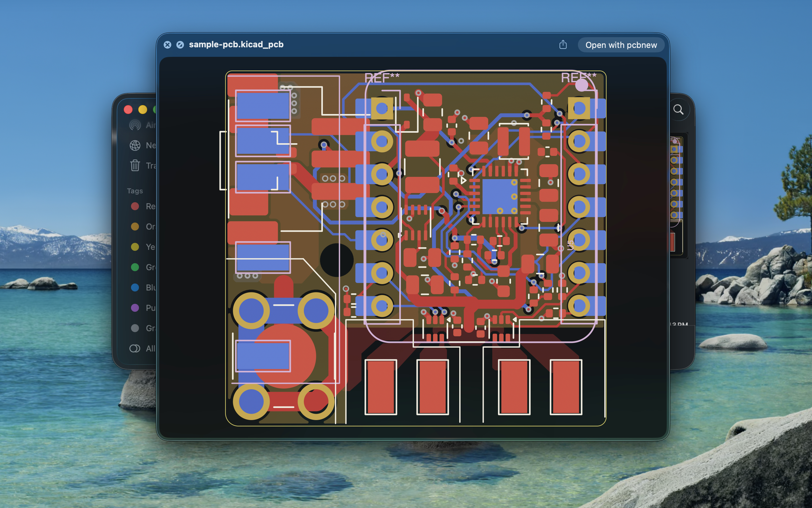Click the red close button of Finder window
The width and height of the screenshot is (812, 508).
[x=128, y=110]
